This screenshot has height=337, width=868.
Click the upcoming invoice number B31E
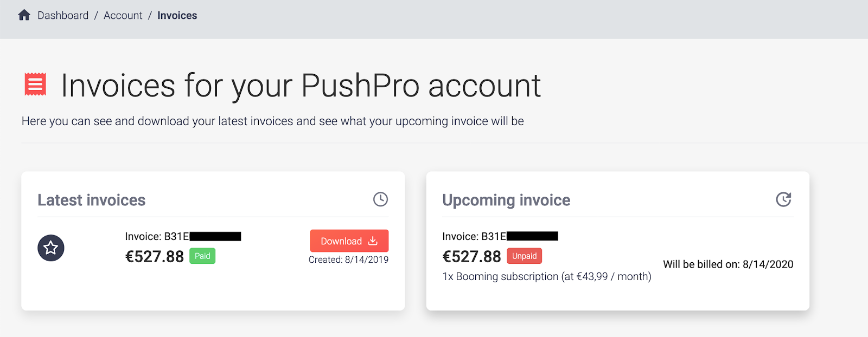coord(500,236)
